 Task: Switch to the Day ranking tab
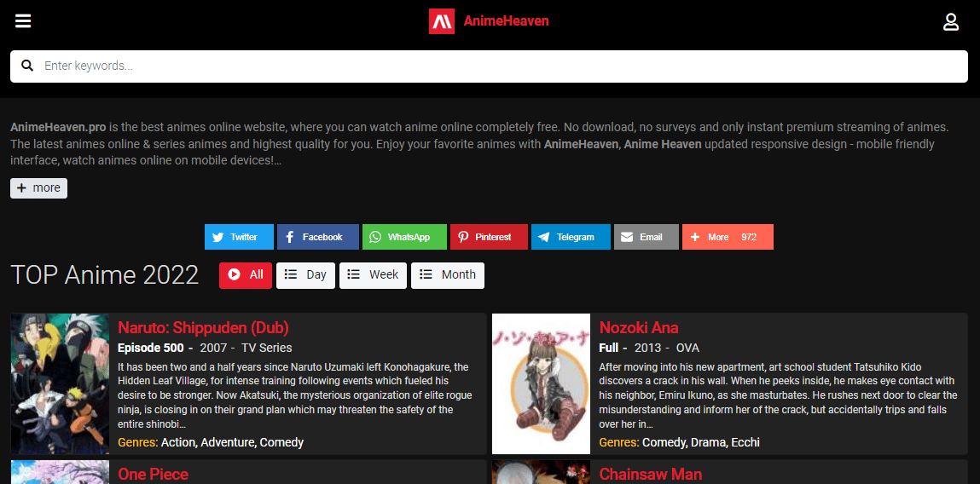point(305,274)
